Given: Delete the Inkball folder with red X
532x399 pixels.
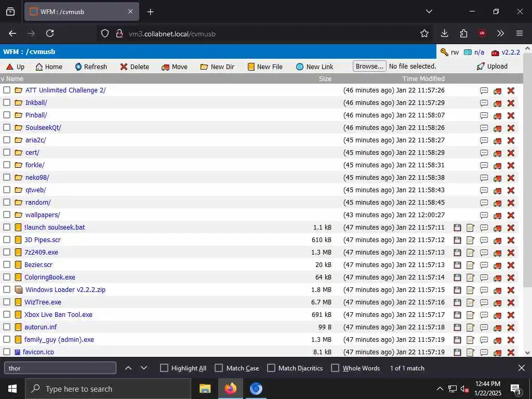Looking at the screenshot, I should (x=511, y=103).
